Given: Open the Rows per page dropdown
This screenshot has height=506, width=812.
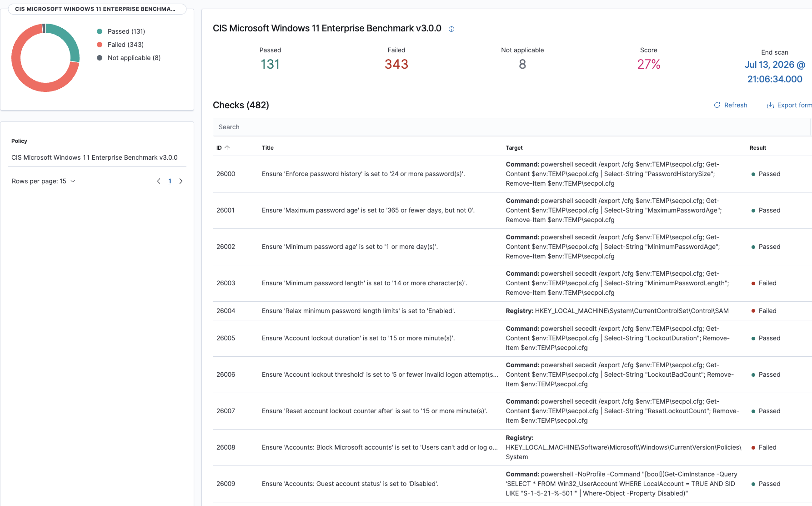Looking at the screenshot, I should [44, 181].
